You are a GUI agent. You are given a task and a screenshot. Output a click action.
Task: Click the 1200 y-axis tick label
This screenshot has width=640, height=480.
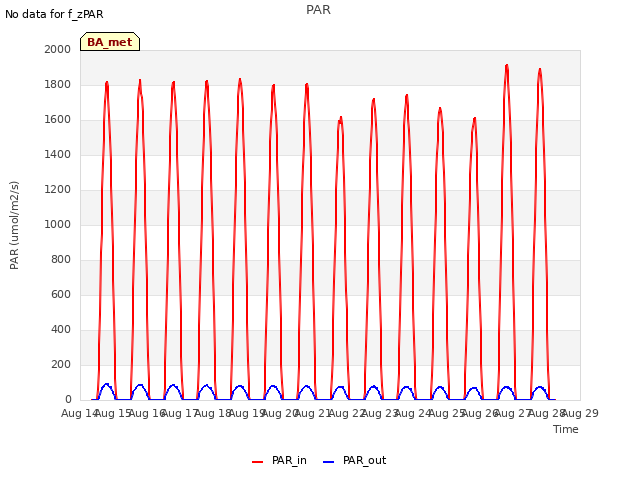58,189
